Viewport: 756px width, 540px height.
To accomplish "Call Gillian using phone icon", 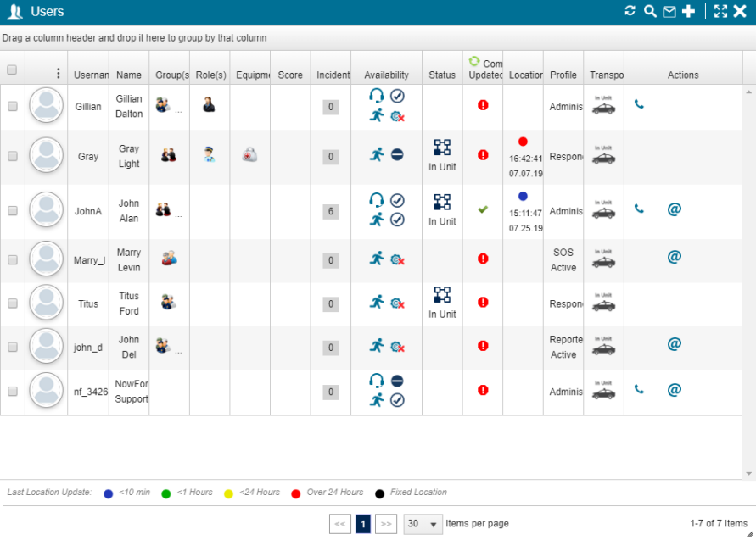I will (639, 104).
